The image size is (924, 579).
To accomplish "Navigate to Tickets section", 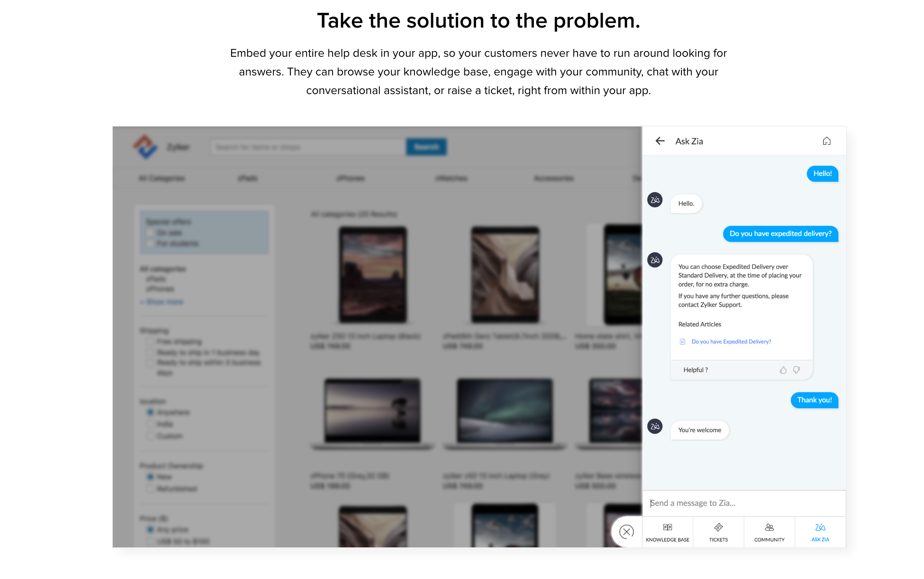I will point(718,531).
